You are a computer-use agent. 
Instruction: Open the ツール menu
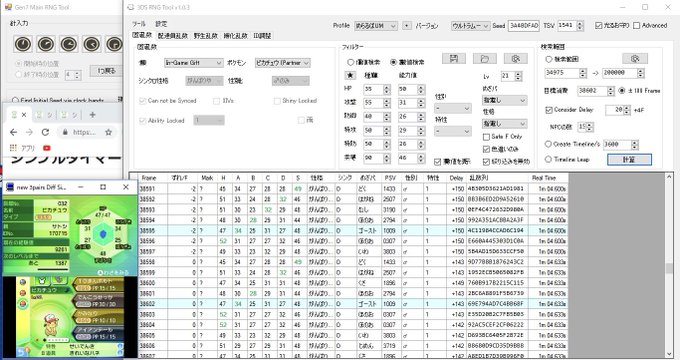pyautogui.click(x=139, y=24)
